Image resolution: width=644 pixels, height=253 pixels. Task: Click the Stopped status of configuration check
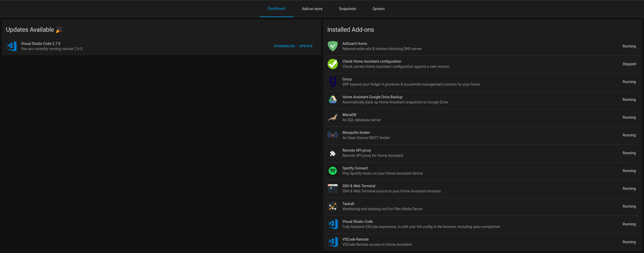[629, 64]
